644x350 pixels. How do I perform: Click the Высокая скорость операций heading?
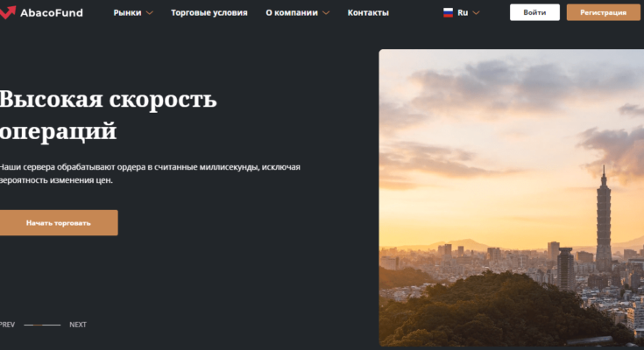tap(108, 115)
